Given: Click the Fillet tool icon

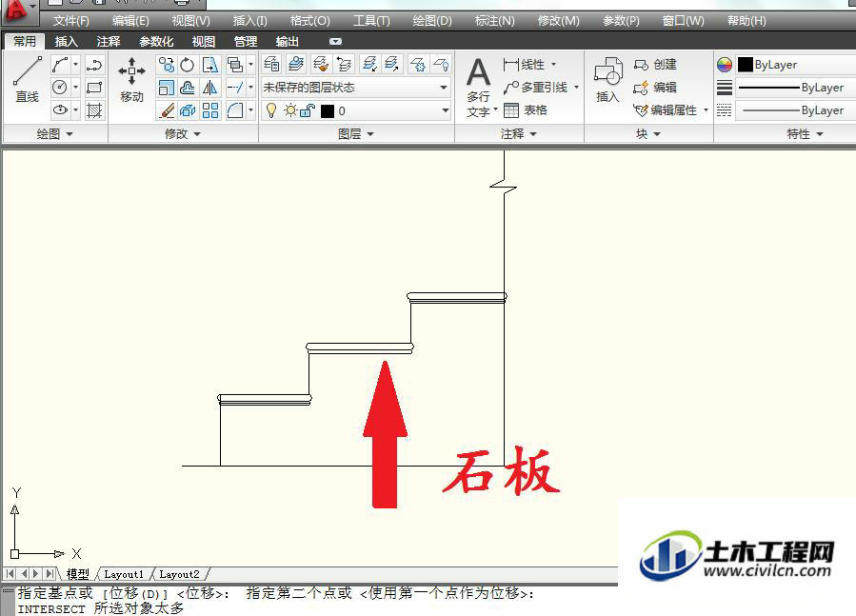Looking at the screenshot, I should (x=235, y=110).
